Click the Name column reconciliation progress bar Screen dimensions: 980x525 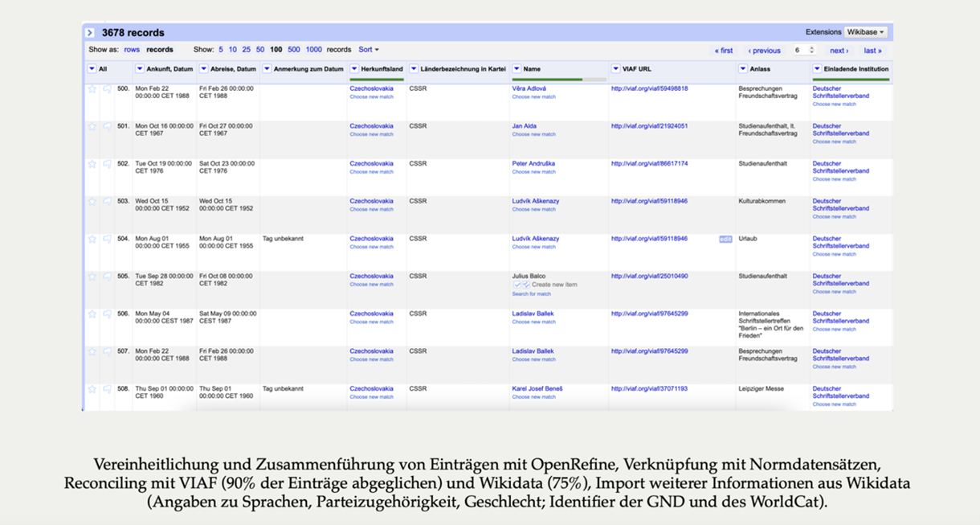[558, 80]
